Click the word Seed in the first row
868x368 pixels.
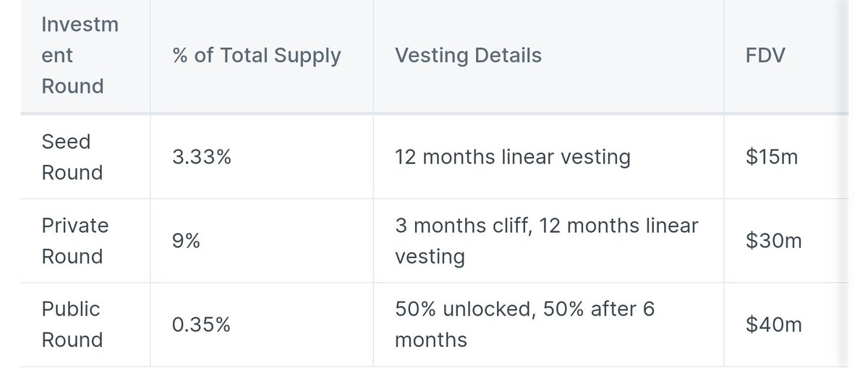(66, 142)
